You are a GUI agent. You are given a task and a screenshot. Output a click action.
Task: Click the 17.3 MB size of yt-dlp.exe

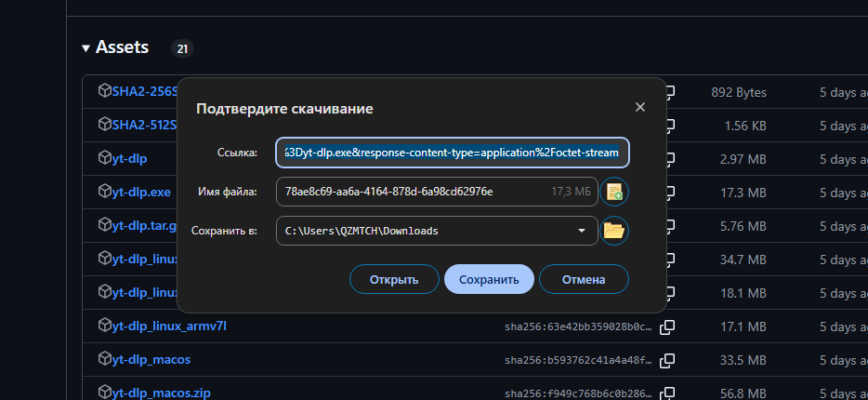tap(743, 193)
